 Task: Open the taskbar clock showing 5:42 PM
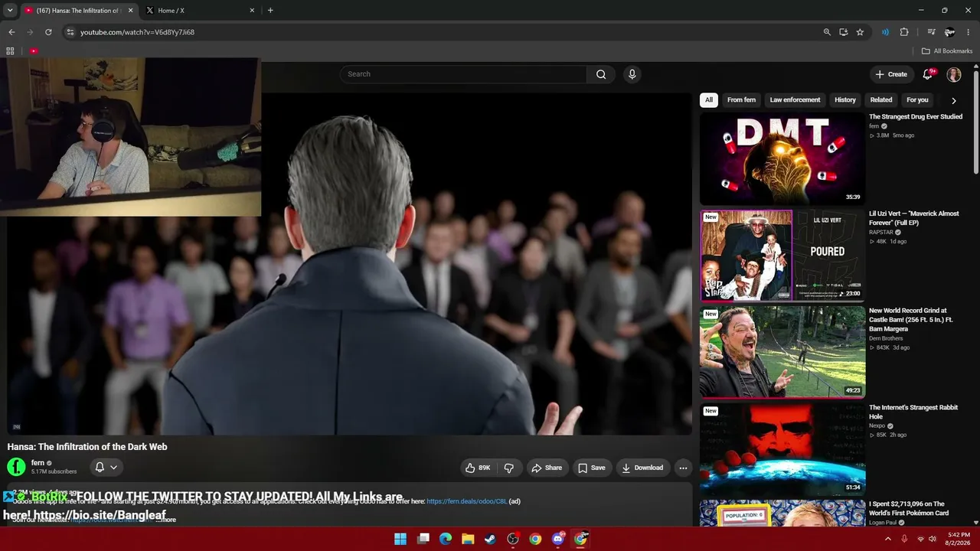(959, 539)
